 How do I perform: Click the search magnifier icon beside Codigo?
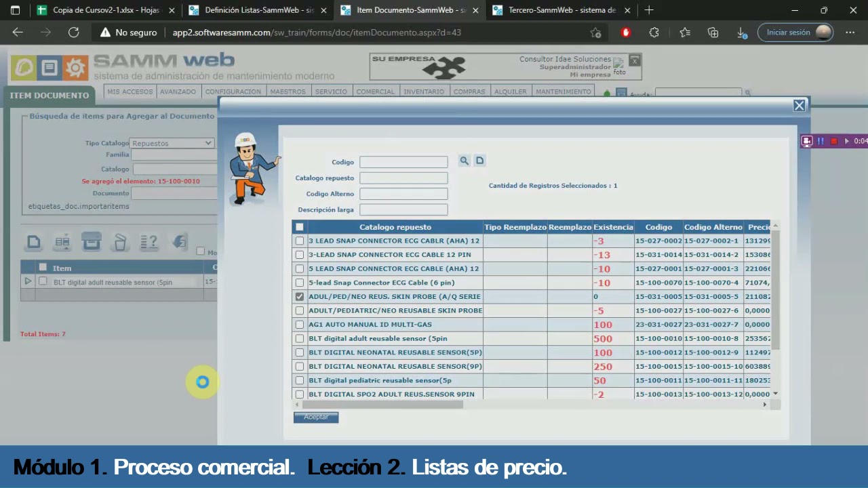(464, 161)
